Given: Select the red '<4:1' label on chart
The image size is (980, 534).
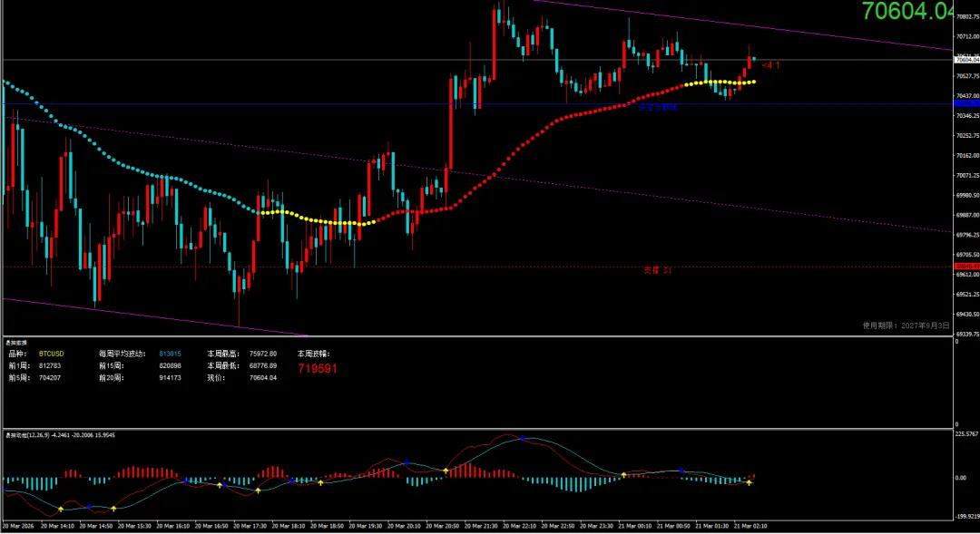Looking at the screenshot, I should click(x=771, y=65).
